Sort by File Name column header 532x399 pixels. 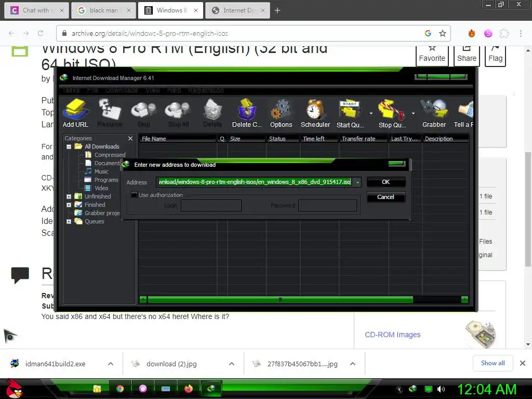coord(178,139)
